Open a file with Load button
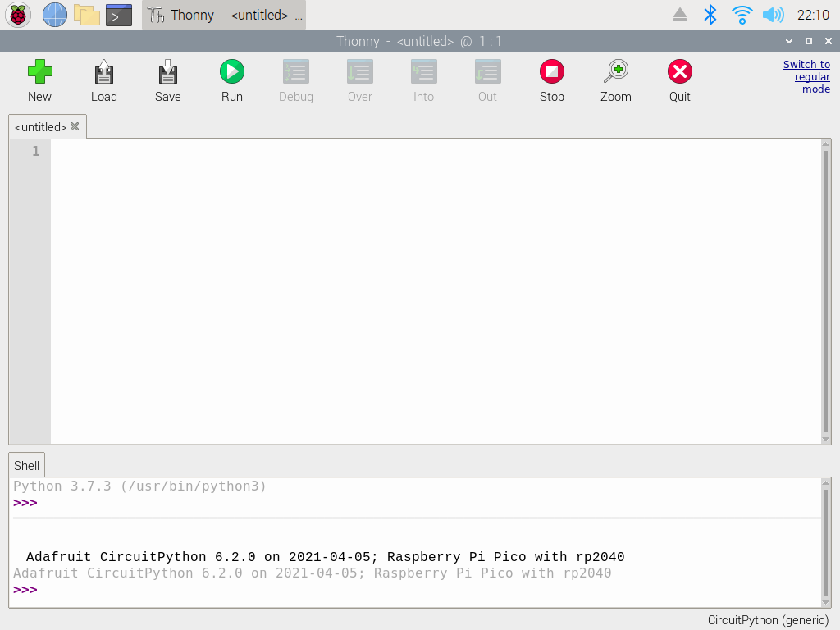 103,80
